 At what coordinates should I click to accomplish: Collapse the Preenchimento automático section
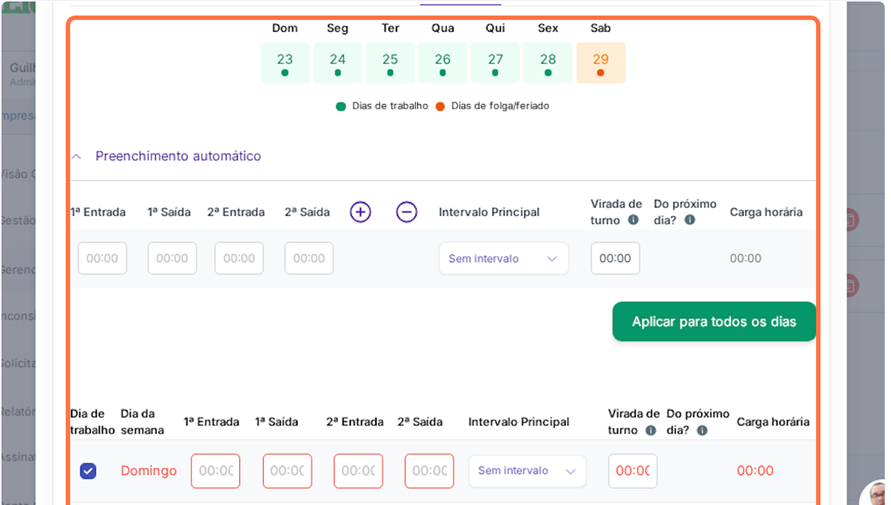pyautogui.click(x=77, y=157)
